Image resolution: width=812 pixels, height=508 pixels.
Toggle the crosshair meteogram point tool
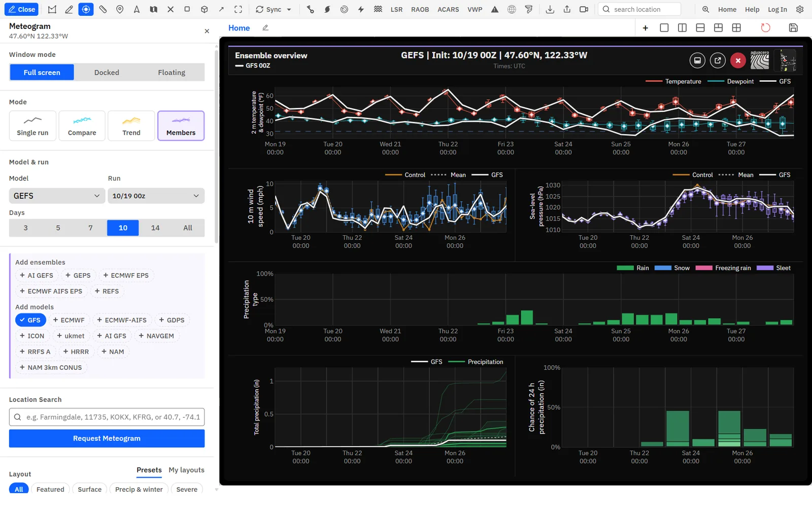[86, 9]
